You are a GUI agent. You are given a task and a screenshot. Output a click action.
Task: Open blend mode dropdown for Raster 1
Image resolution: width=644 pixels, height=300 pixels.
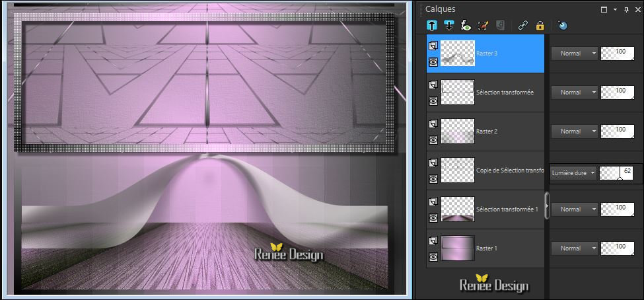[574, 248]
